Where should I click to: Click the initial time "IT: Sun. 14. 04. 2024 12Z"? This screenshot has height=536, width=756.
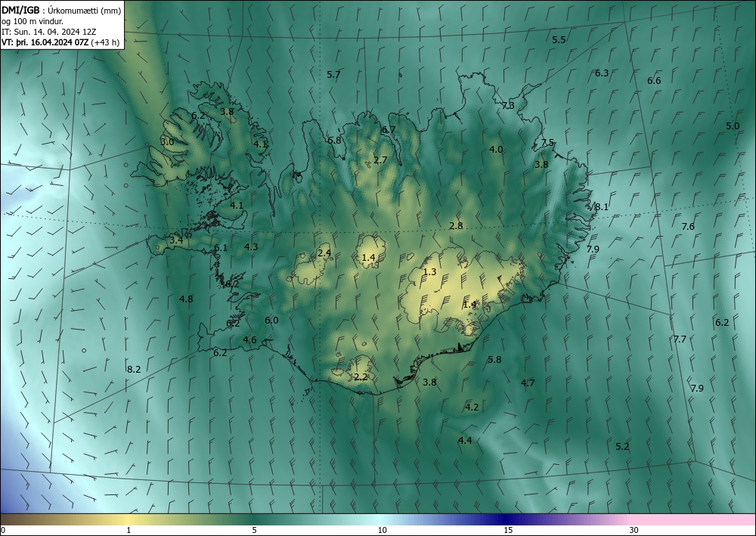[x=48, y=32]
